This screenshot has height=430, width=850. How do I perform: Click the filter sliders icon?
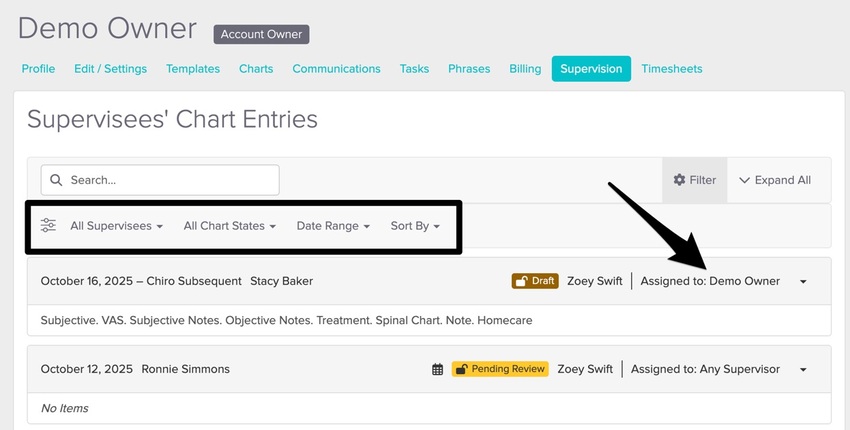click(48, 226)
